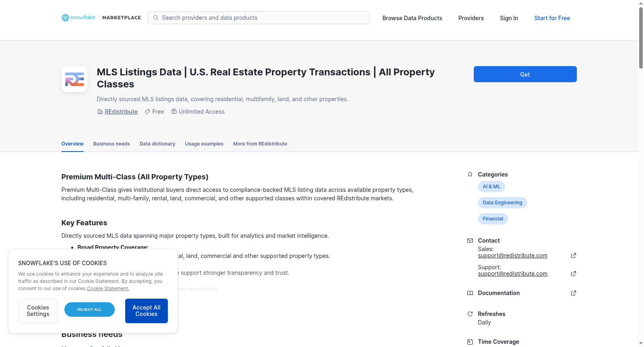644x347 pixels.
Task: Click the Time Coverage heading
Action: [498, 342]
